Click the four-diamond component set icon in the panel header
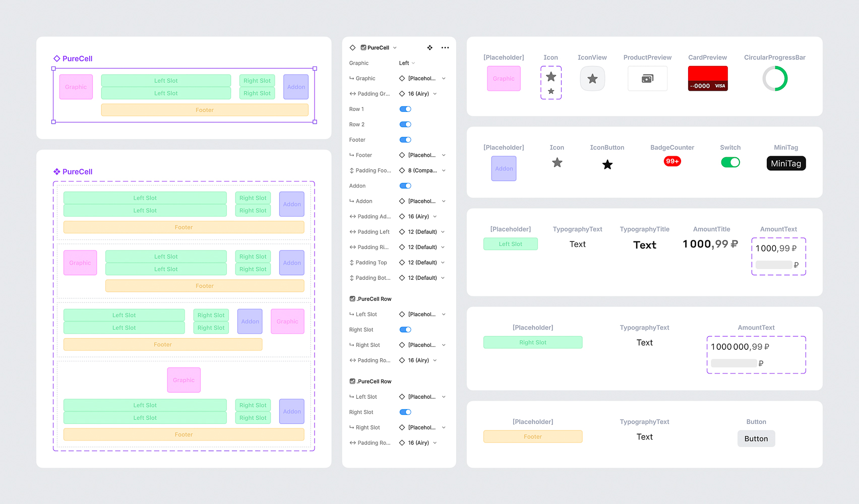The image size is (859, 504). (x=430, y=48)
